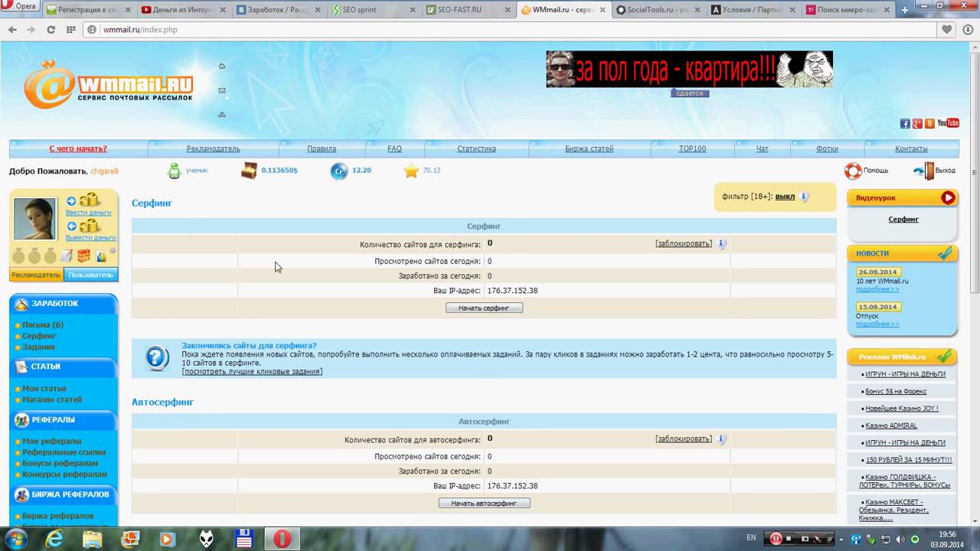The width and height of the screenshot is (980, 551).
Task: Click the blue Cr credits icon
Action: click(339, 171)
